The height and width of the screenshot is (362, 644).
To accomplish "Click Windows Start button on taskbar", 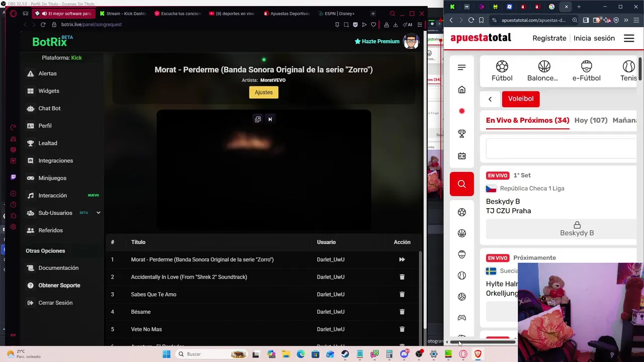I will click(167, 354).
